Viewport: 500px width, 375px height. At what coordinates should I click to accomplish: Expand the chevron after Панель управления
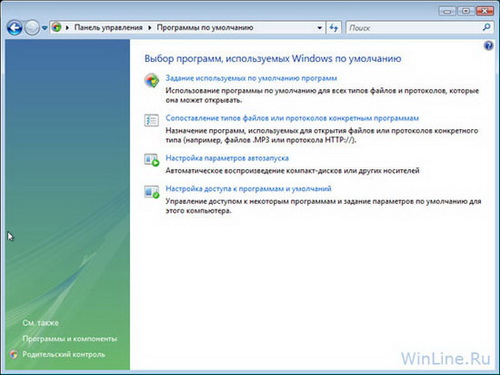coord(150,28)
